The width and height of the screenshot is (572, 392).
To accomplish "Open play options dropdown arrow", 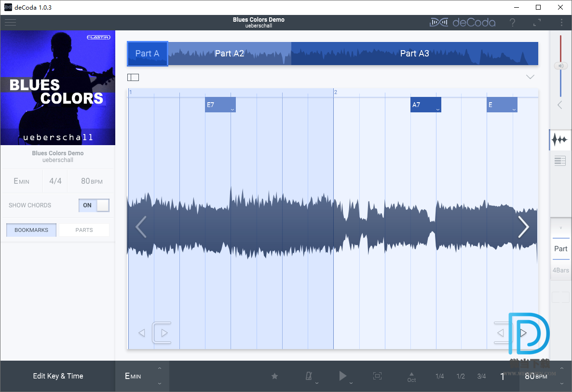I will pos(351,383).
